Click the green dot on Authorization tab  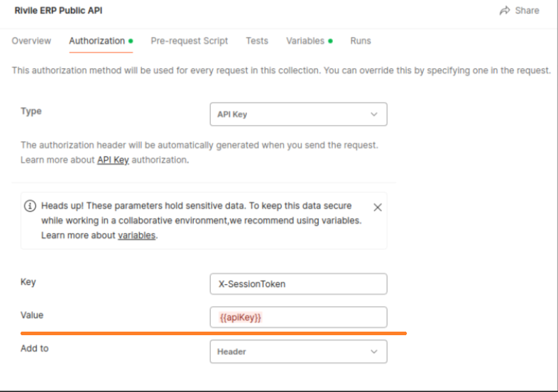[x=131, y=41]
